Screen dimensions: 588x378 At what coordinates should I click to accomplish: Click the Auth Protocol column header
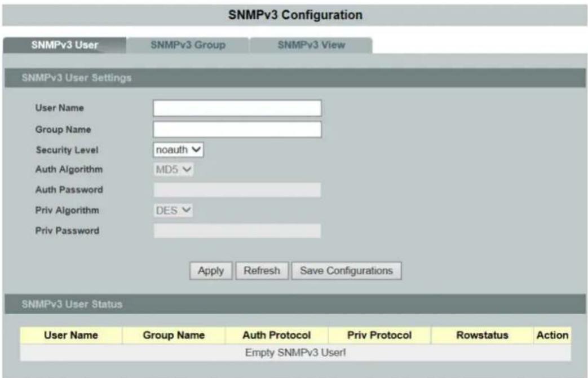[x=277, y=335]
